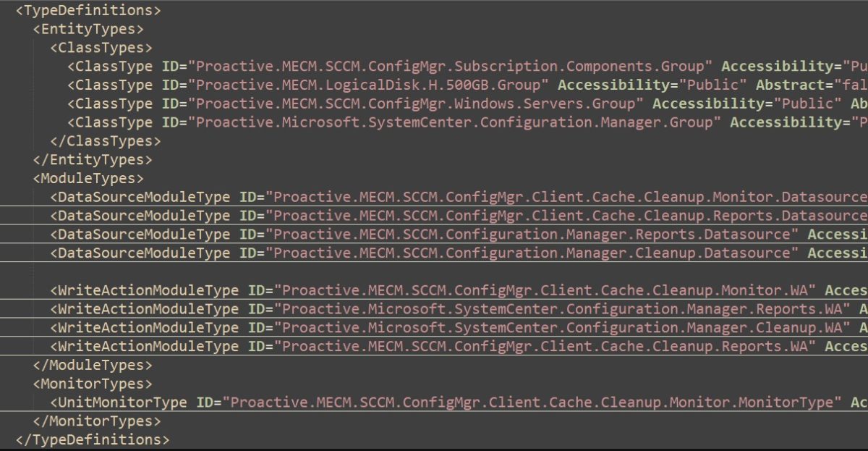The image size is (868, 451).
Task: Click the Cleanup.Monitor.Datasource module ID line
Action: [459, 197]
